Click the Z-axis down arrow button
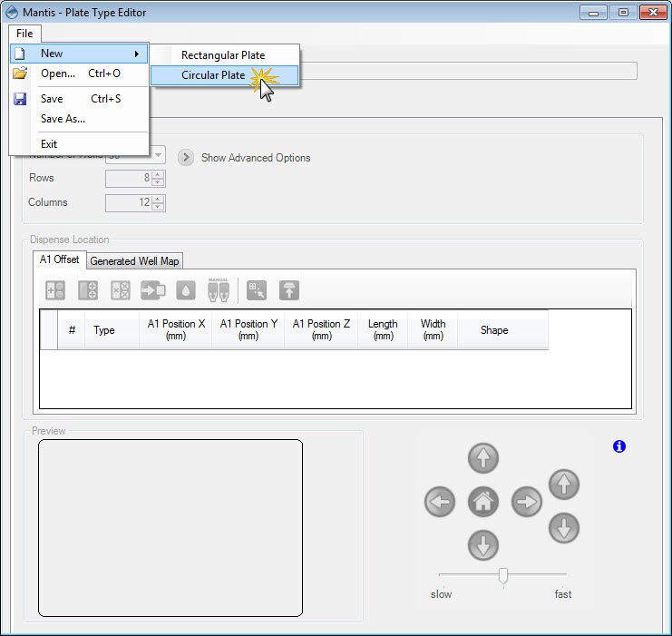Screen dimensions: 672x636 (x=564, y=528)
